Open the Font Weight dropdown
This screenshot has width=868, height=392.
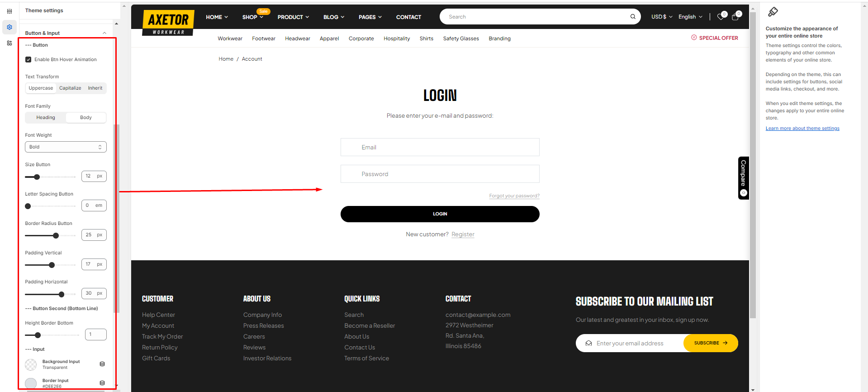pyautogui.click(x=66, y=147)
